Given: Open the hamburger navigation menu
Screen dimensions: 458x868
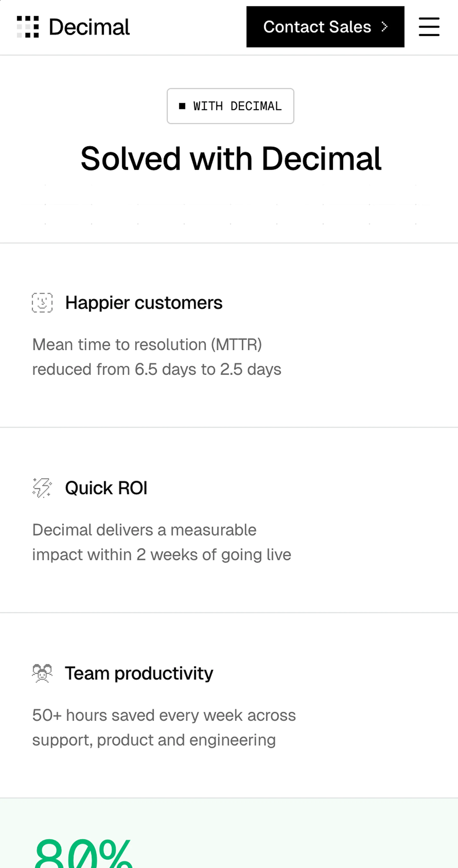Looking at the screenshot, I should coord(429,27).
